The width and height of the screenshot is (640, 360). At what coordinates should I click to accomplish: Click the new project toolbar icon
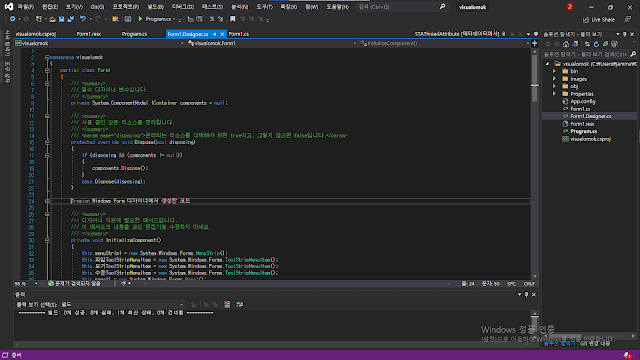[x=39, y=19]
